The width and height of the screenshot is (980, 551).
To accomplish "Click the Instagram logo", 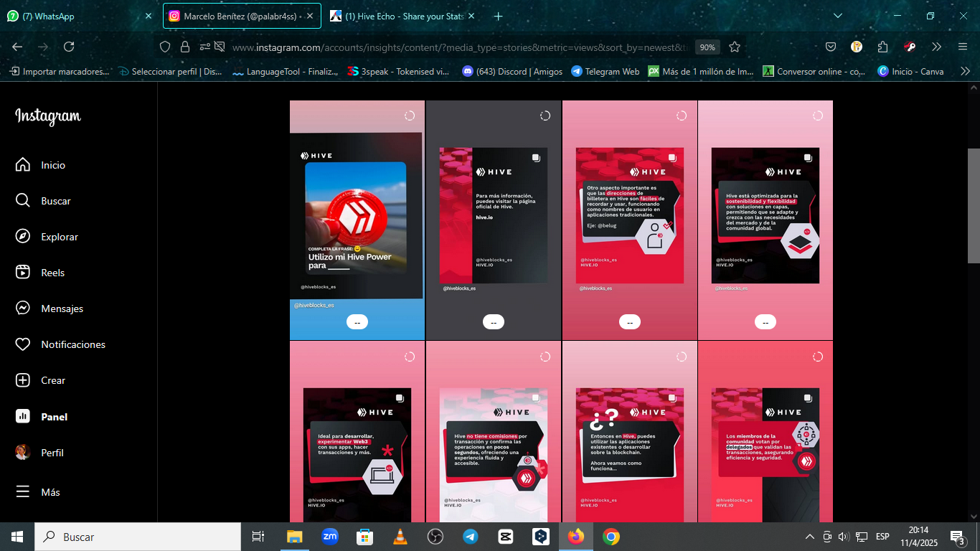I will pyautogui.click(x=48, y=116).
